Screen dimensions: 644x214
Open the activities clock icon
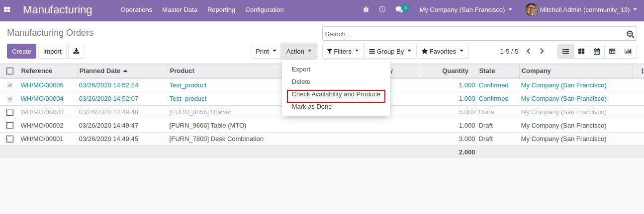click(x=382, y=9)
